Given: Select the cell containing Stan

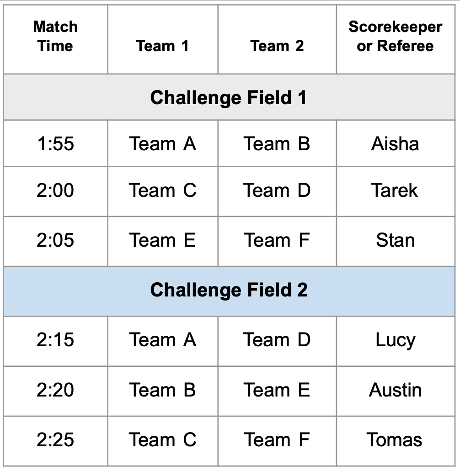Looking at the screenshot, I should point(395,240).
